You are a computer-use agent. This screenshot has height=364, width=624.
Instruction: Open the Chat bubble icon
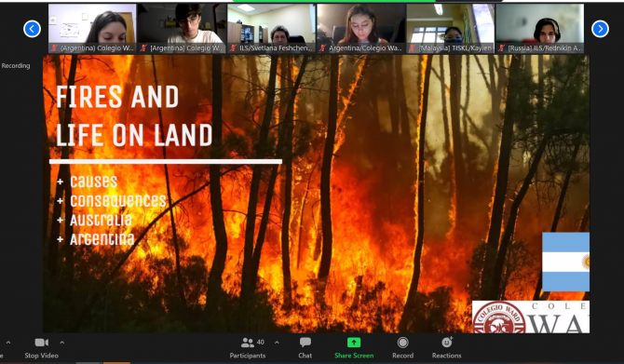coord(305,342)
